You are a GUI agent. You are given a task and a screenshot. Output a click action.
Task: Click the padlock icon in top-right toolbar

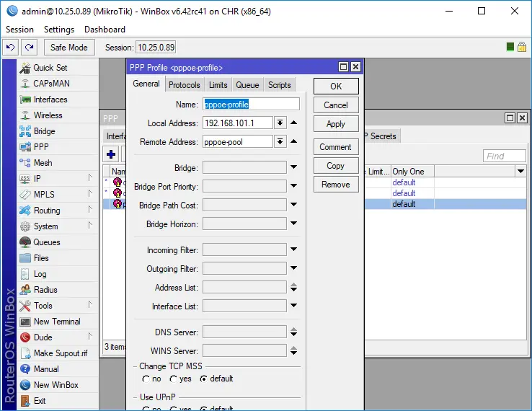[x=522, y=47]
